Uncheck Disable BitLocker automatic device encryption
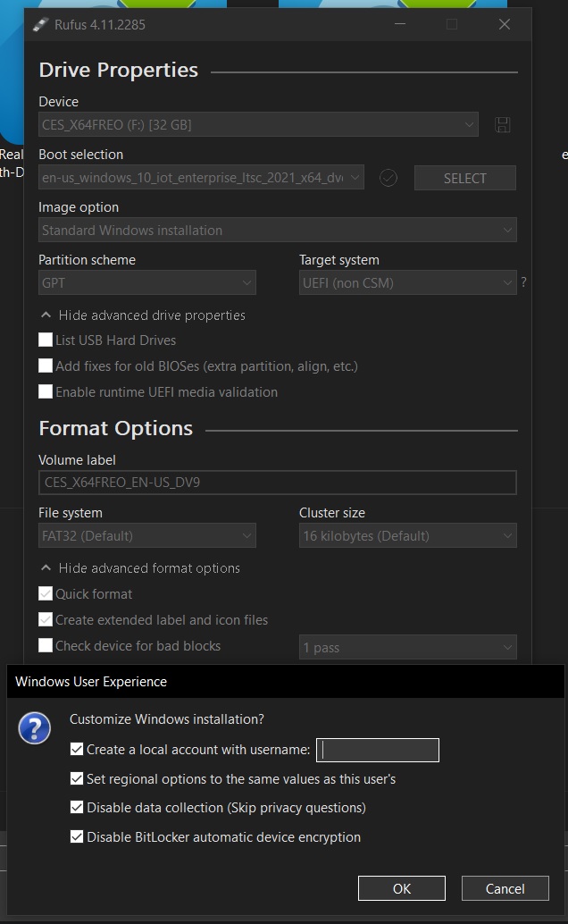This screenshot has height=924, width=568. (77, 836)
